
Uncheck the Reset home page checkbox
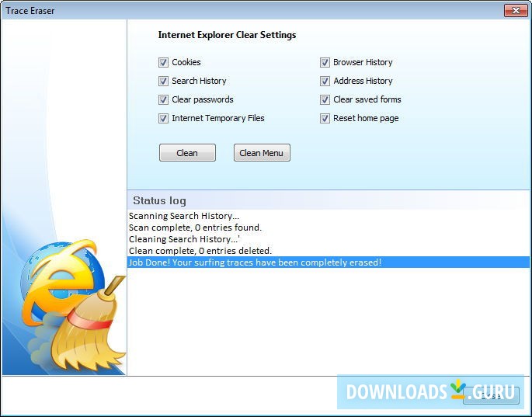[325, 118]
